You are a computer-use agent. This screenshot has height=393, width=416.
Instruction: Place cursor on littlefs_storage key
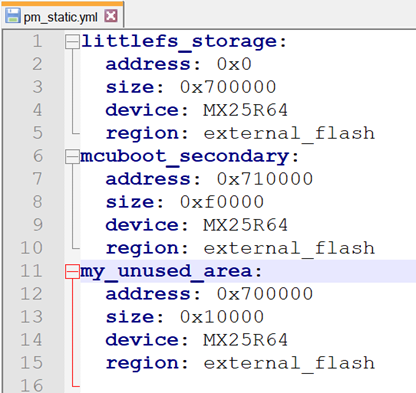point(180,42)
